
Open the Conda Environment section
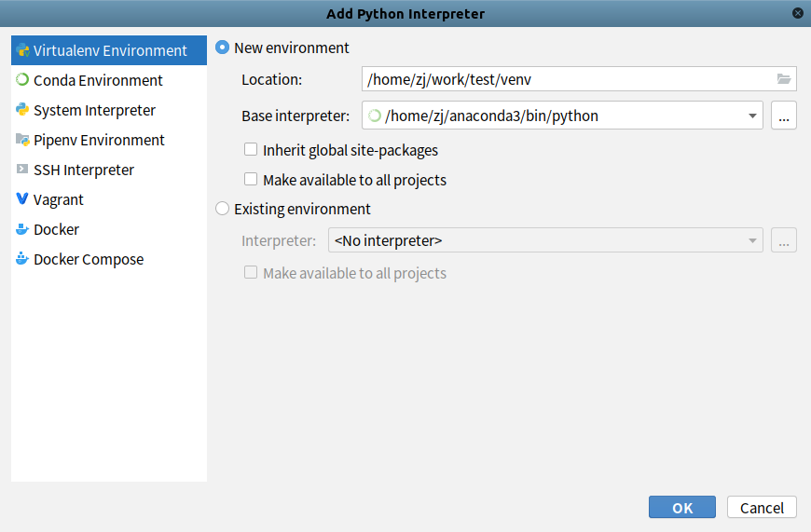click(98, 80)
